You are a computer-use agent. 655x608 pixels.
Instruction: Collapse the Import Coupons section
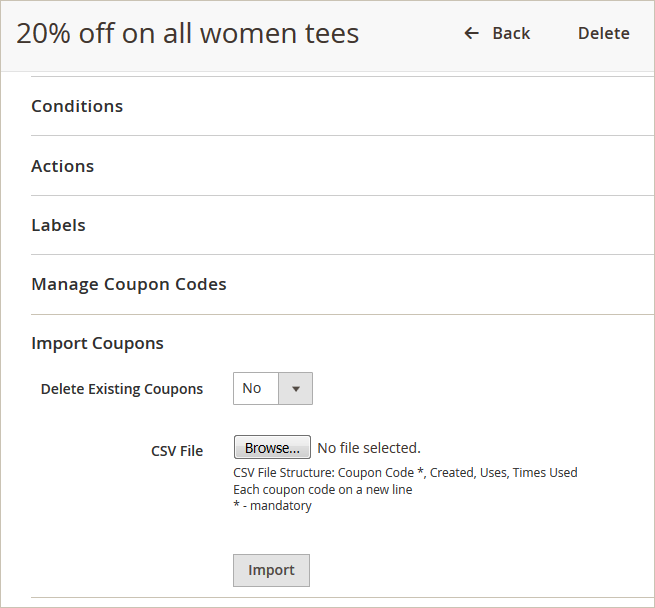click(x=97, y=343)
